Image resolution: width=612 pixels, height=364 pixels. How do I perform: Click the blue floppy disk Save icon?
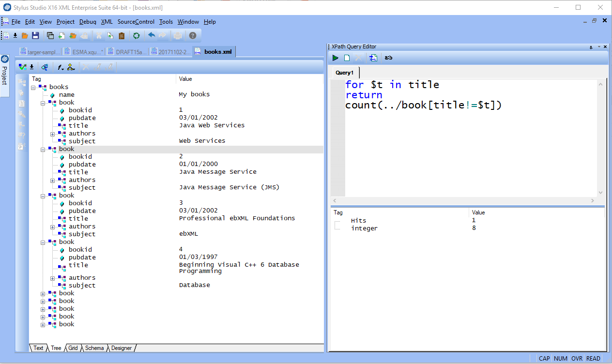point(35,36)
